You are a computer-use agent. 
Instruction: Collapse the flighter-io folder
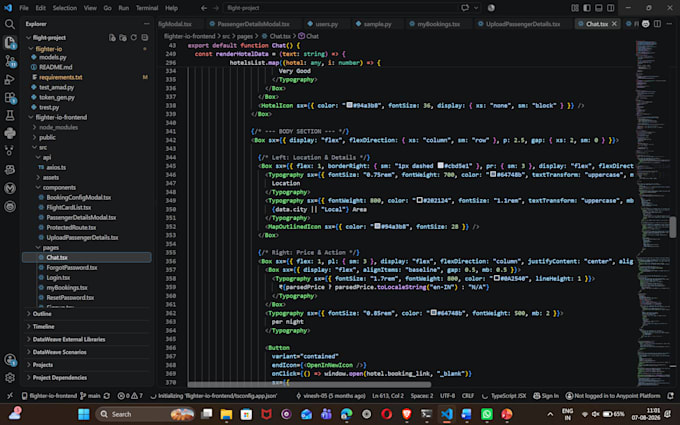pos(29,49)
